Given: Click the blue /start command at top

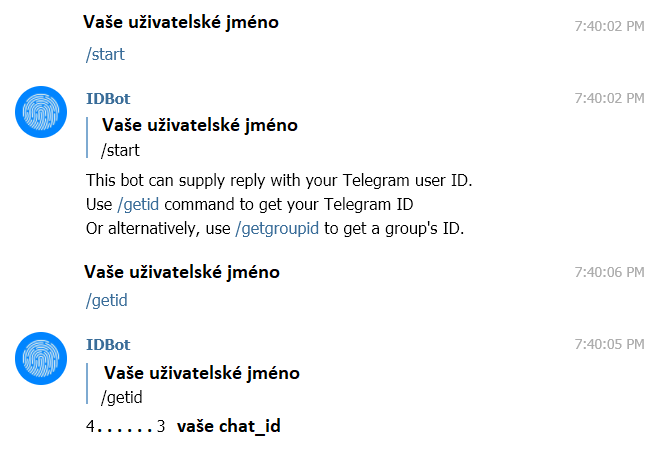Looking at the screenshot, I should [105, 54].
